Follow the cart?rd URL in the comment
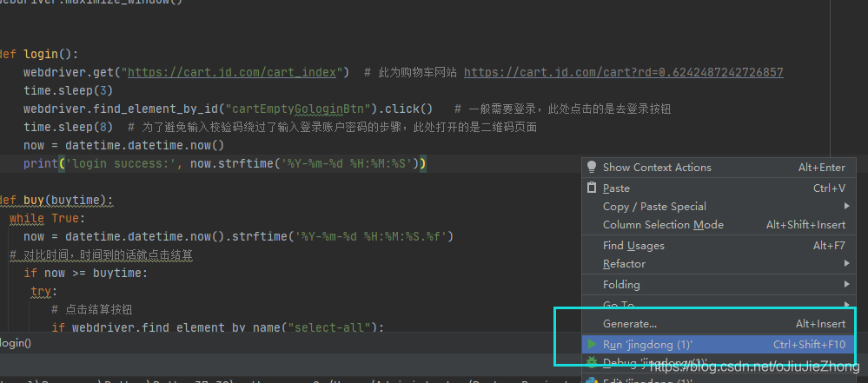The height and width of the screenshot is (383, 868). pyautogui.click(x=623, y=72)
